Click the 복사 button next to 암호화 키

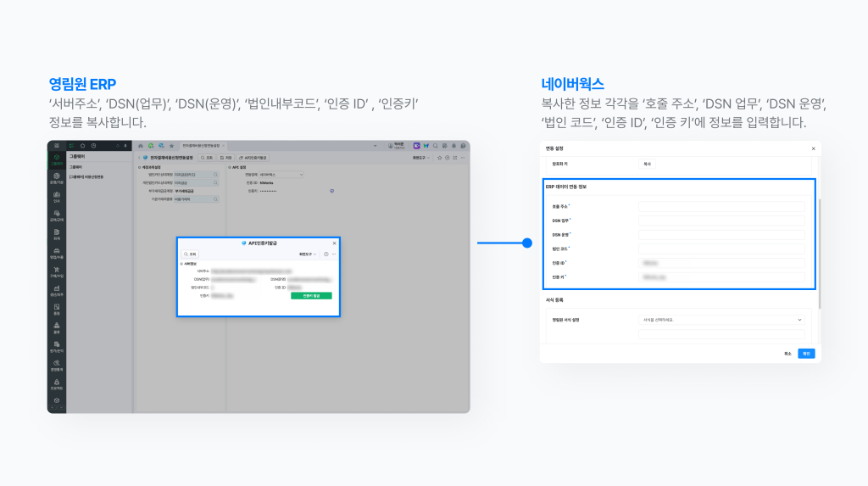coord(647,164)
